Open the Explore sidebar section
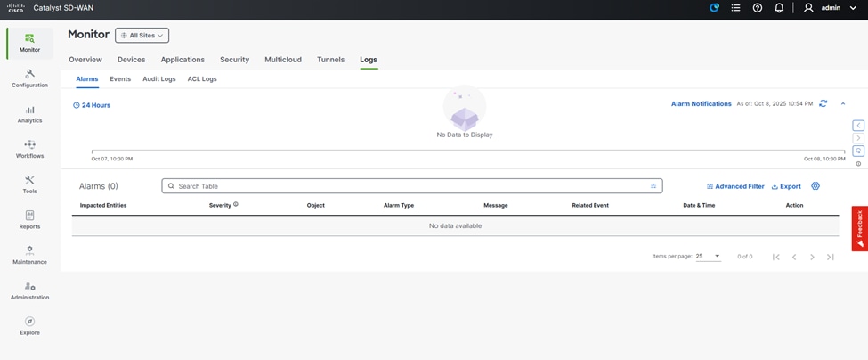Image resolution: width=868 pixels, height=360 pixels. point(30,326)
